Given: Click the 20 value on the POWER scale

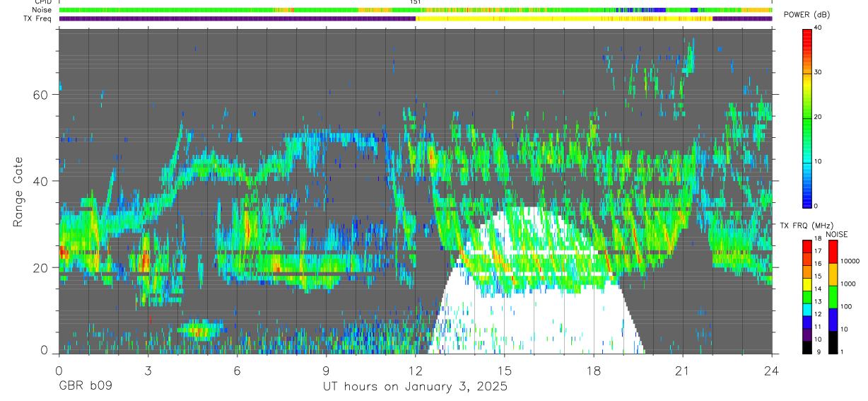Looking at the screenshot, I should (818, 117).
